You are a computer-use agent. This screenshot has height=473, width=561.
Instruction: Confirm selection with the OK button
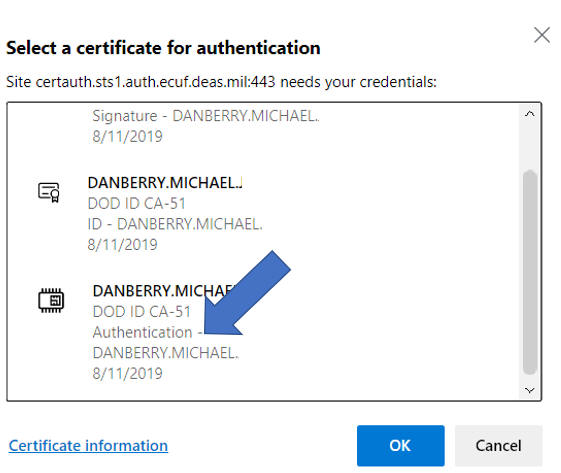pos(400,445)
